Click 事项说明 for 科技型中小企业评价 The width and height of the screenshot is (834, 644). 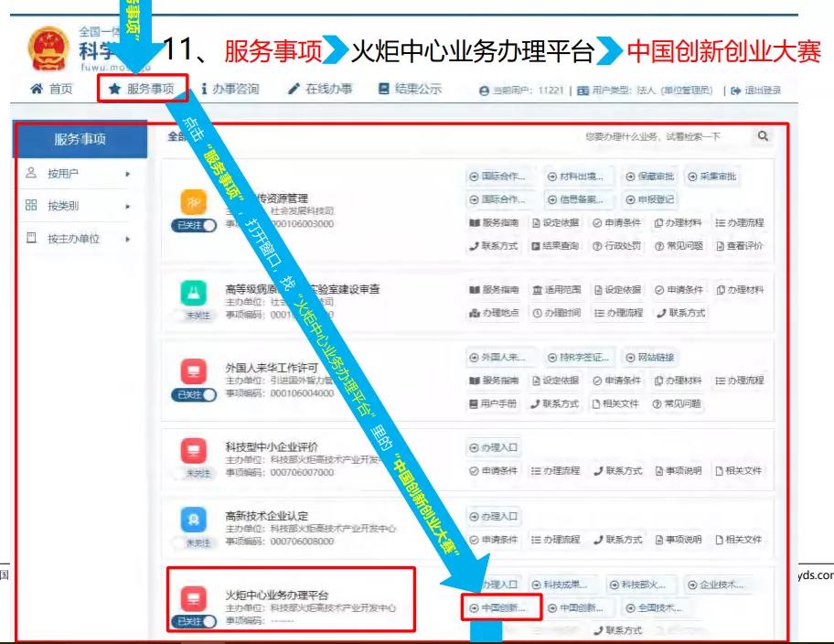pos(679,471)
